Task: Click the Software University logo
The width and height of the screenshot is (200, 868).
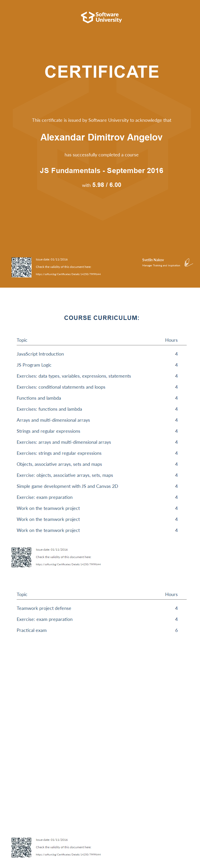Action: 101,17
